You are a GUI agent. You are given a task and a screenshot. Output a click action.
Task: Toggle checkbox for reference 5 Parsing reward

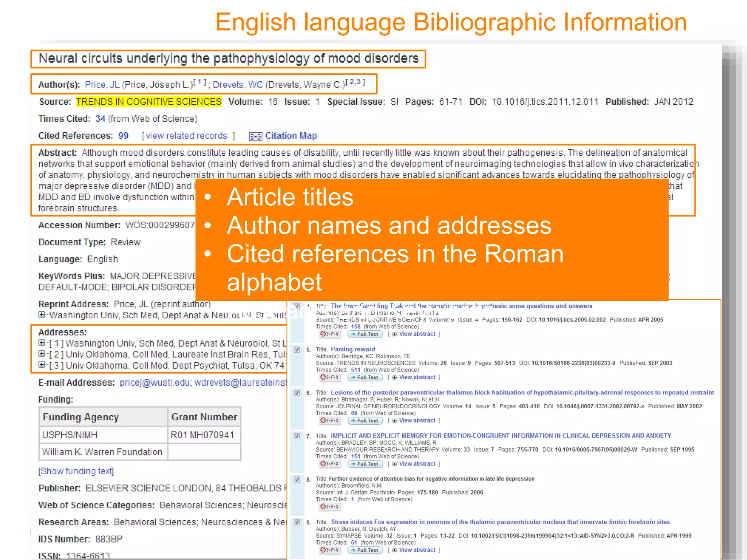[297, 350]
